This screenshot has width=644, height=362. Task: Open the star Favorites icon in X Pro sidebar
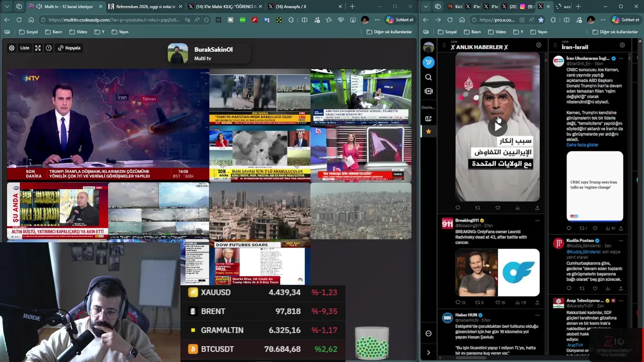click(428, 131)
